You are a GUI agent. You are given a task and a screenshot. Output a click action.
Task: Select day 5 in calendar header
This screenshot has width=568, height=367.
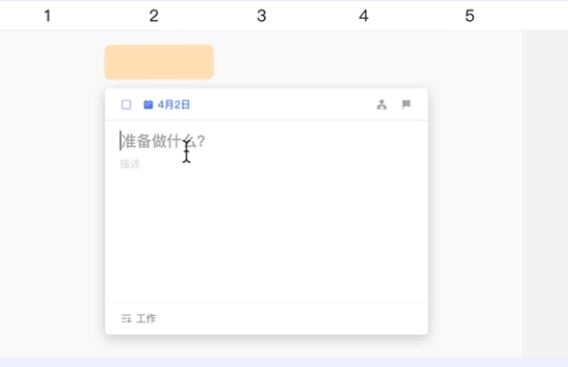coord(470,16)
